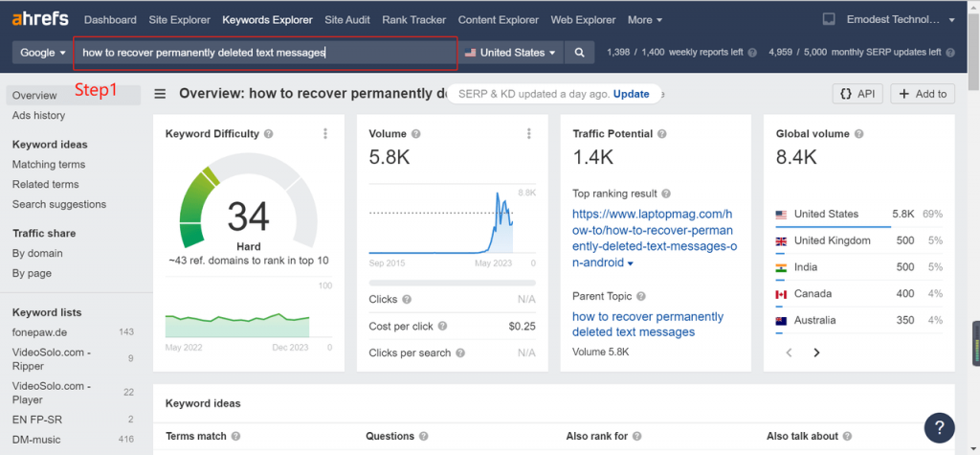
Task: Toggle the hamburger sidebar menu icon
Action: click(161, 94)
